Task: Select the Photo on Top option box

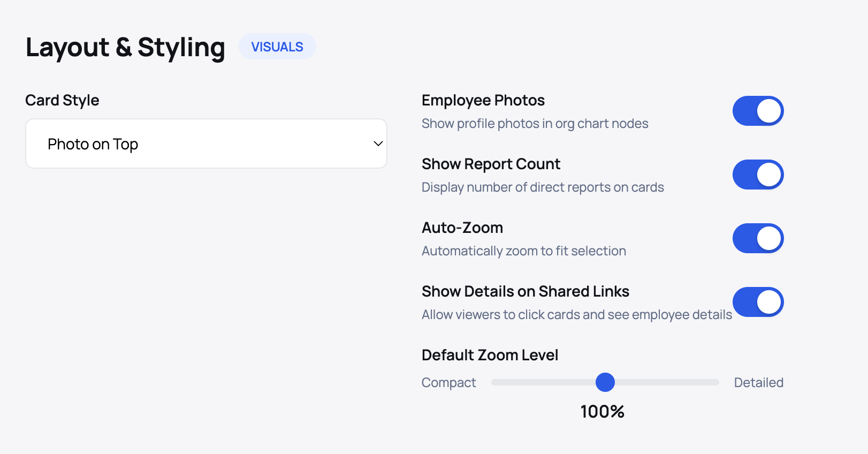Action: pyautogui.click(x=206, y=143)
